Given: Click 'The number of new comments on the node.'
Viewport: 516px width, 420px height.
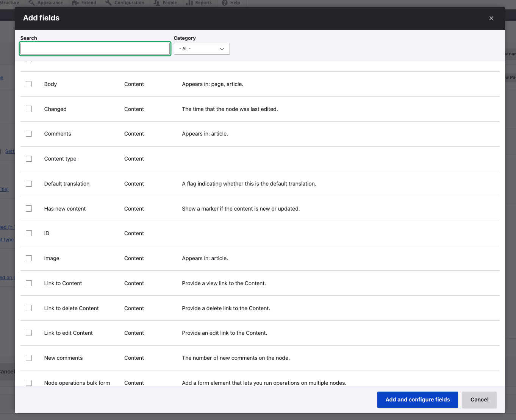Looking at the screenshot, I should coord(236,358).
